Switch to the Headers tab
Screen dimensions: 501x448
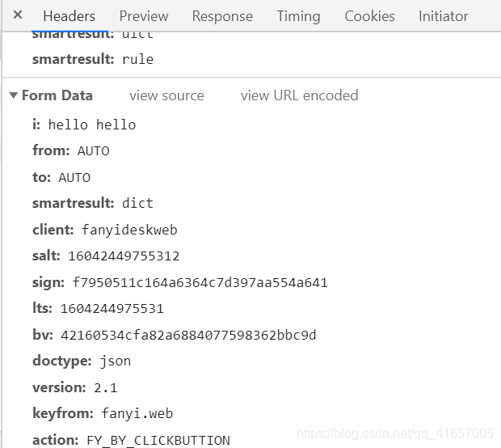click(69, 16)
